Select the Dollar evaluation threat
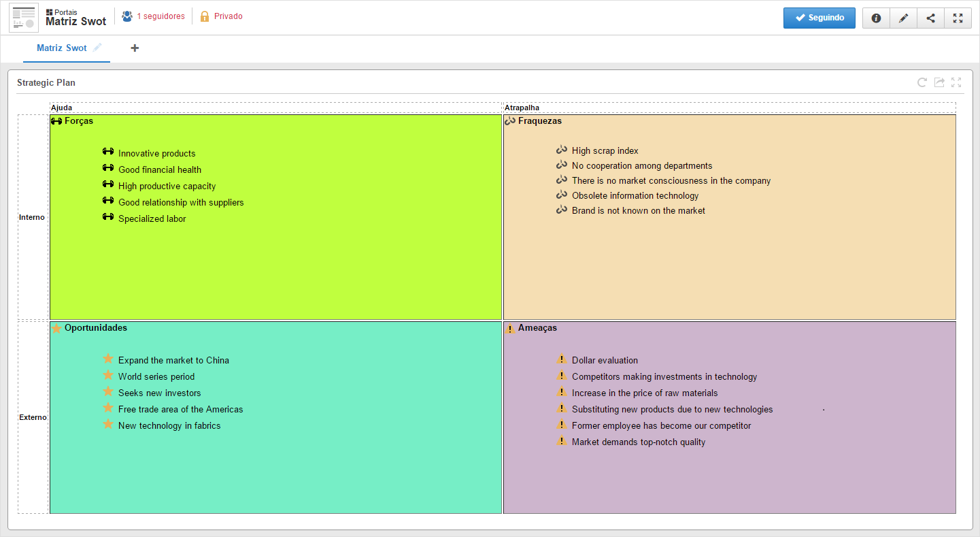The height and width of the screenshot is (537, 980). [605, 361]
